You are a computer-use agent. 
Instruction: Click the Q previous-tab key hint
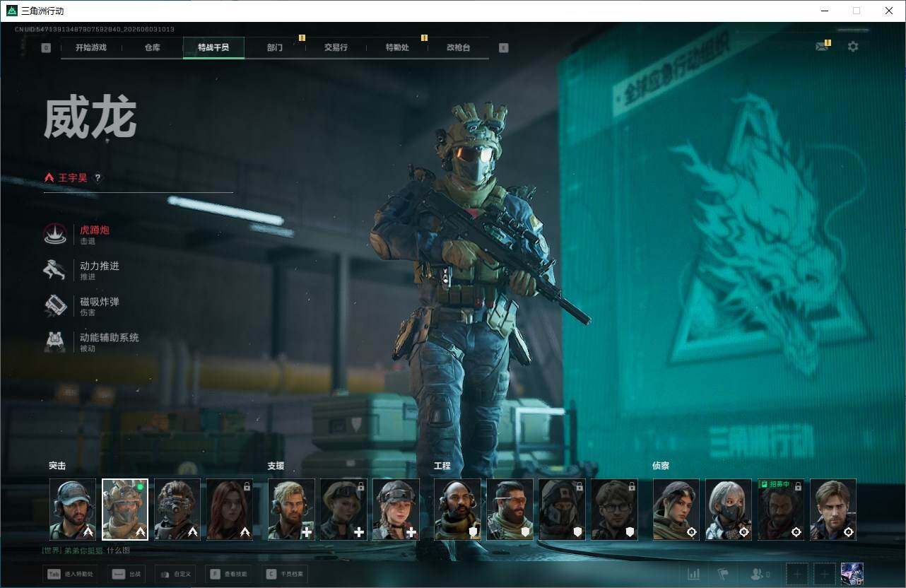46,48
